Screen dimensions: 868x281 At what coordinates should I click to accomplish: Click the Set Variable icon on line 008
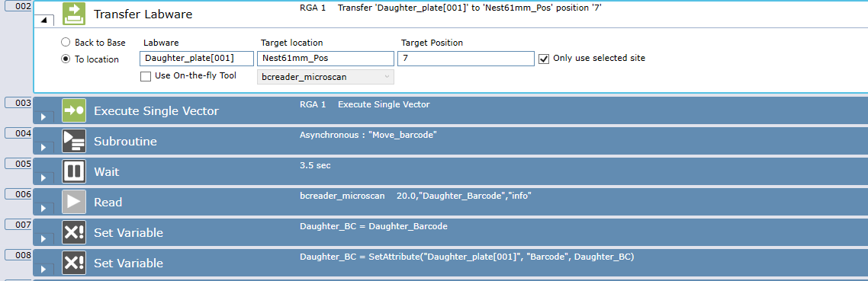point(74,263)
